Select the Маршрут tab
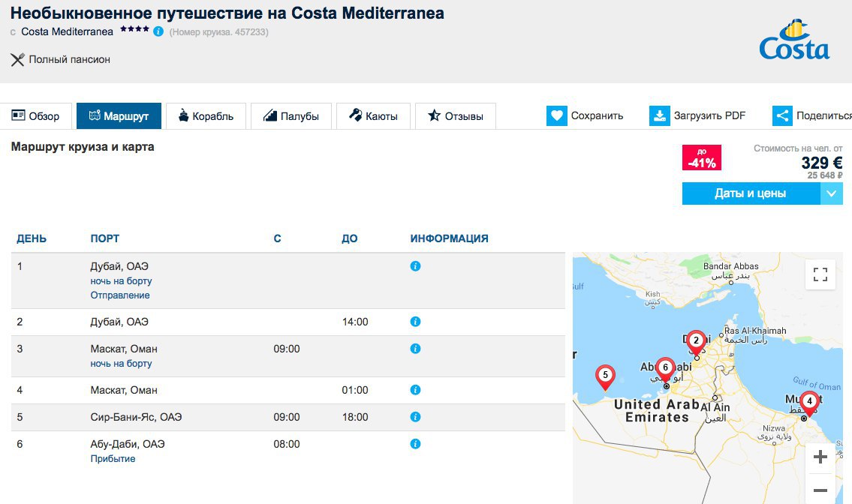The image size is (852, 504). [119, 115]
